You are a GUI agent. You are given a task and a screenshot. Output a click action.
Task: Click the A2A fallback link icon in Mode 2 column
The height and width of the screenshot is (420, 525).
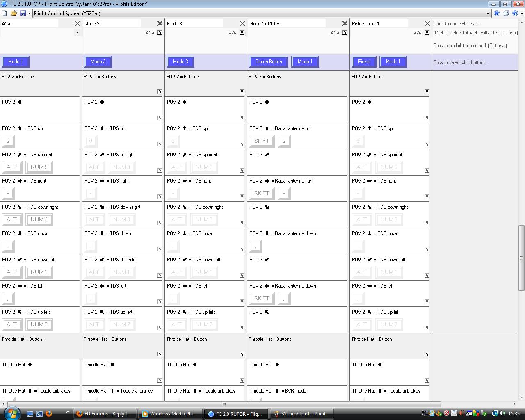click(160, 32)
